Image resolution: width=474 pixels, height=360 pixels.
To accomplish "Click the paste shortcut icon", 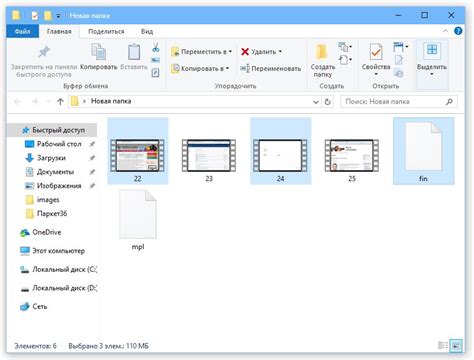I will point(155,72).
